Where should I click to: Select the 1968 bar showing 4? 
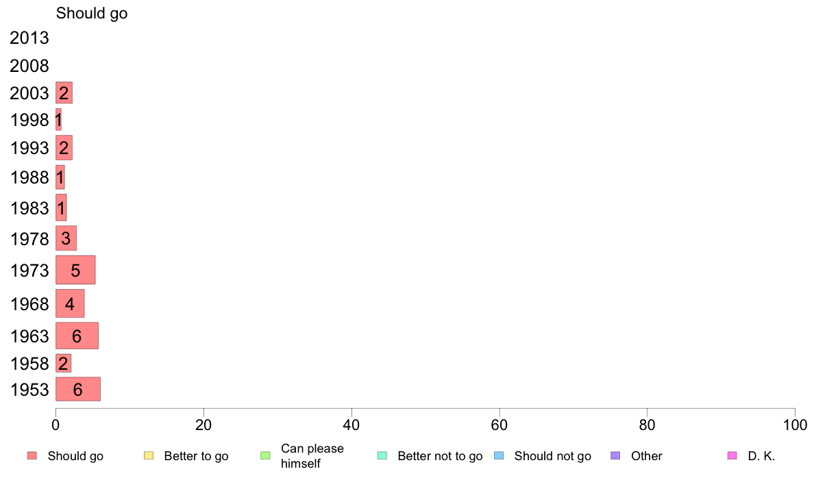[x=70, y=303]
